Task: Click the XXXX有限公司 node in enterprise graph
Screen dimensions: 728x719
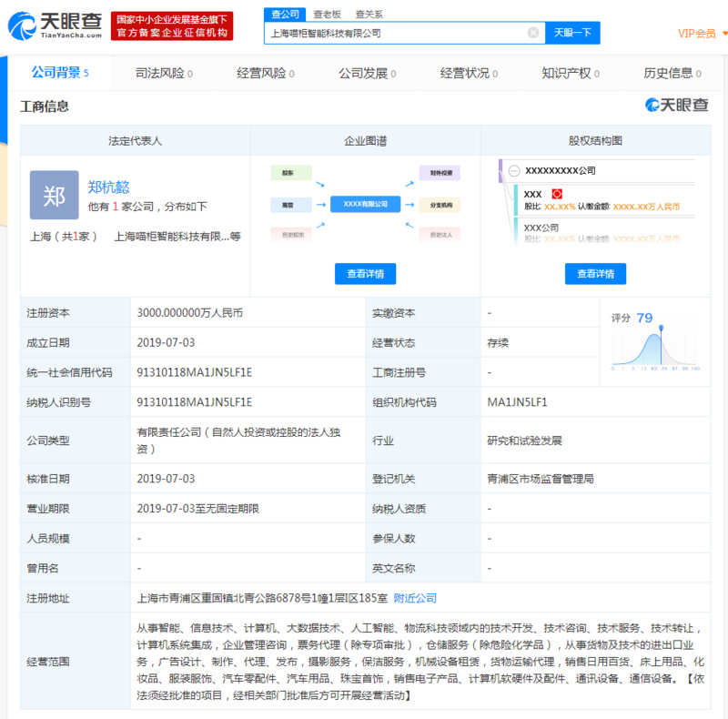Action: (365, 204)
